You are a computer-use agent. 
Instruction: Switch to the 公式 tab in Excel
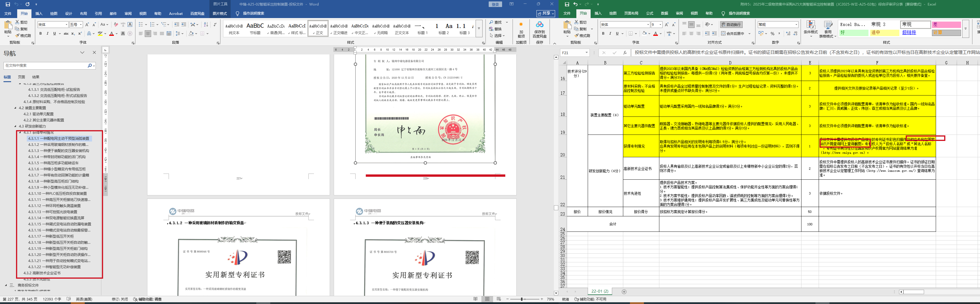pos(650,13)
